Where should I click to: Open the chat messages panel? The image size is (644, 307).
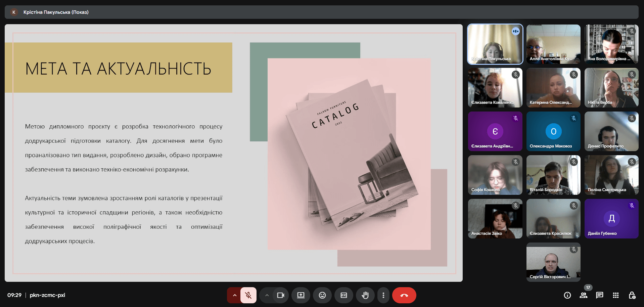599,295
